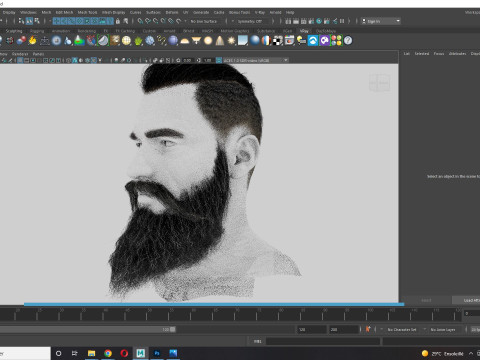480x360 pixels.
Task: Click the range slider end handle at 120
Action: point(173,329)
